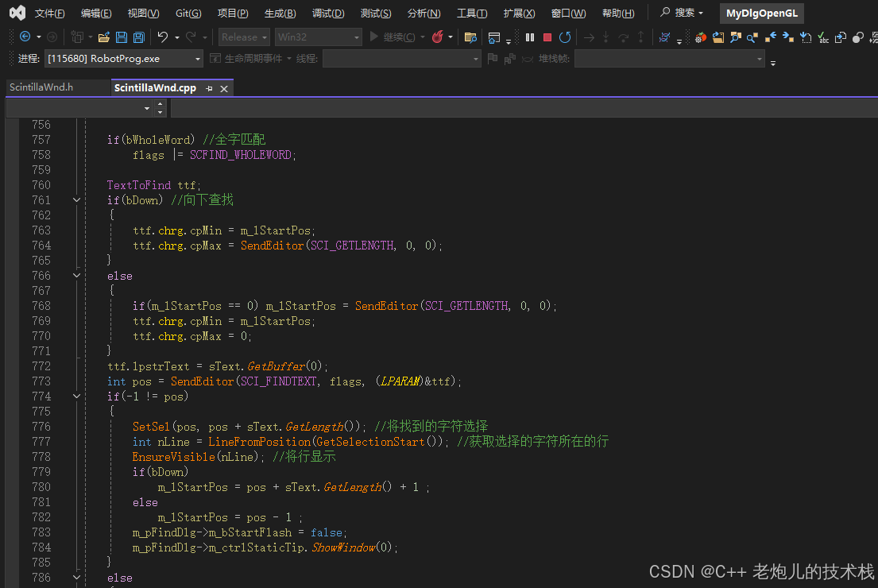
Task: Click the search magnifier in title bar
Action: tap(665, 12)
